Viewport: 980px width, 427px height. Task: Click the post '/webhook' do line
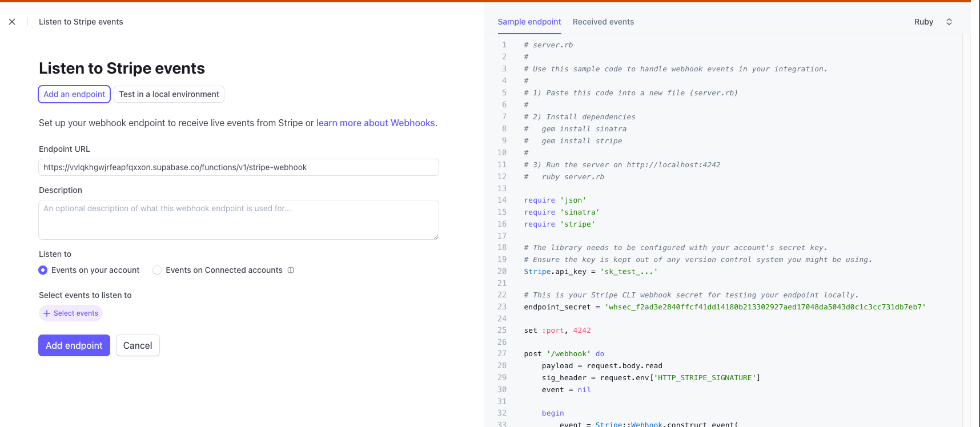(x=564, y=354)
